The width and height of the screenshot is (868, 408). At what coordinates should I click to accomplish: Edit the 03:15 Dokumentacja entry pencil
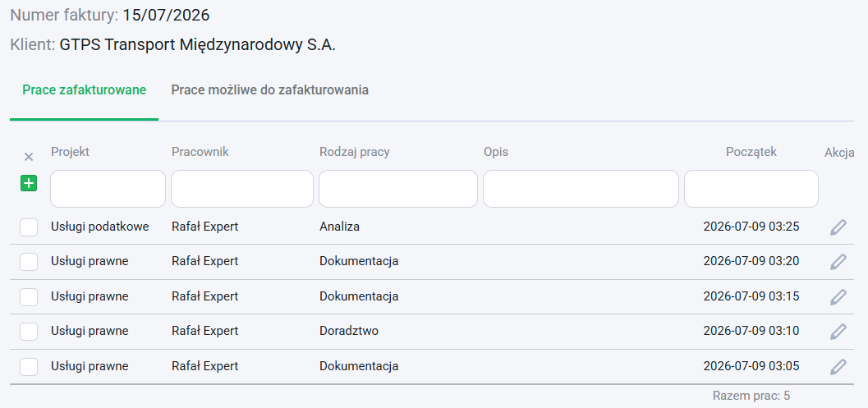838,296
